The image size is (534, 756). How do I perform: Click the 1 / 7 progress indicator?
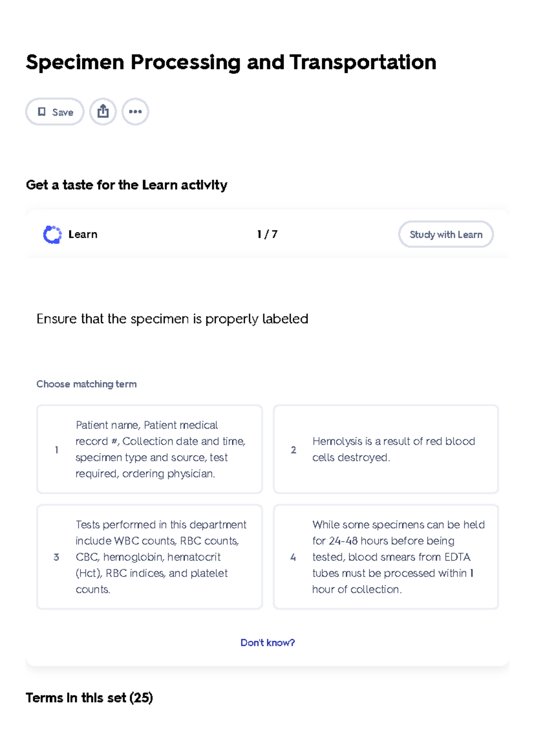267,234
